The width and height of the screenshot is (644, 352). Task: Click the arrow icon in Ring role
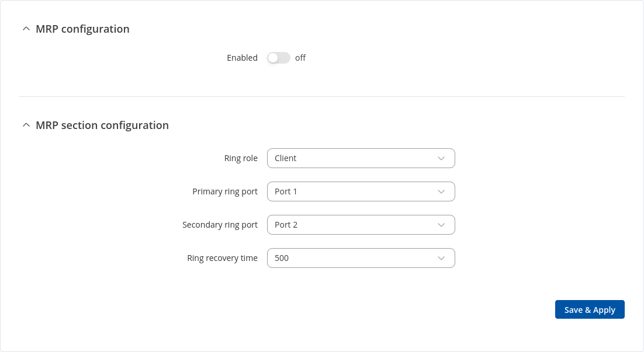(x=441, y=158)
